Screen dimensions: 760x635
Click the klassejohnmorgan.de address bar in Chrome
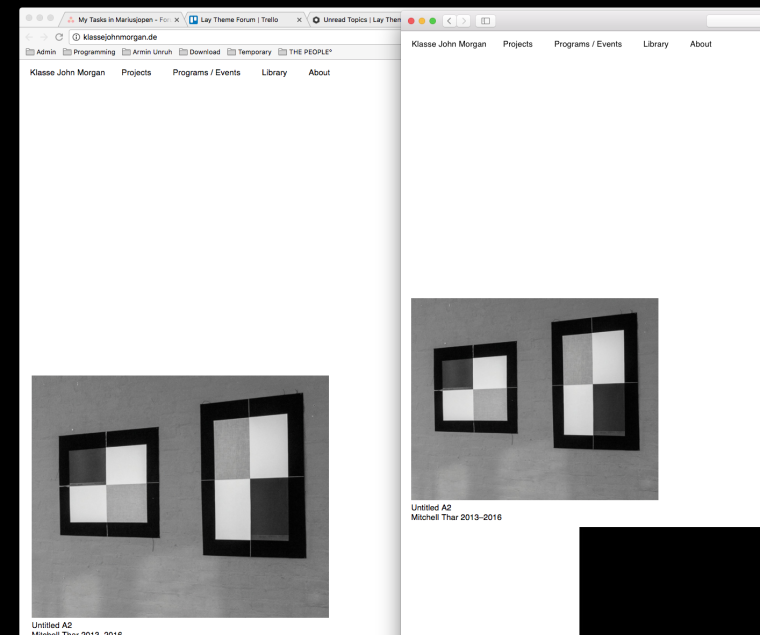[x=200, y=36]
